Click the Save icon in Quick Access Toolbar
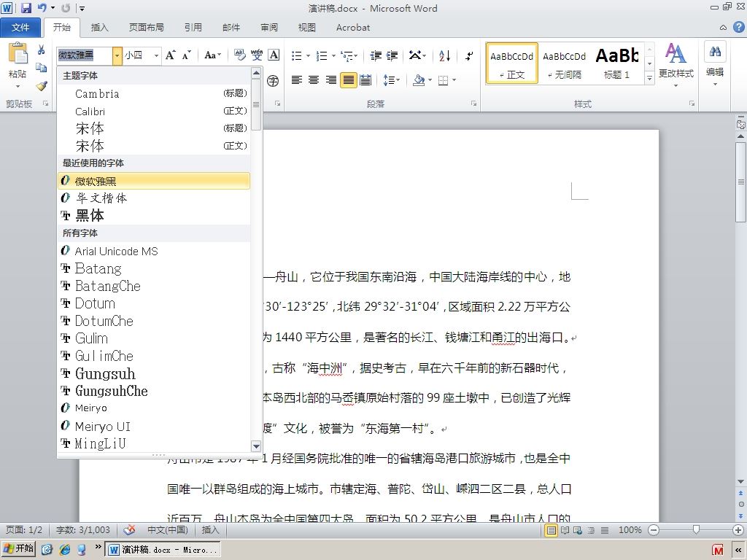 (26, 8)
